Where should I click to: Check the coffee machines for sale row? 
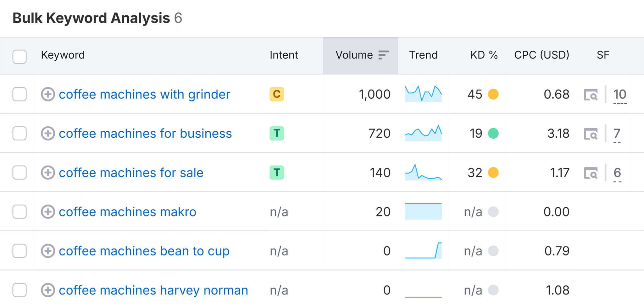[19, 173]
